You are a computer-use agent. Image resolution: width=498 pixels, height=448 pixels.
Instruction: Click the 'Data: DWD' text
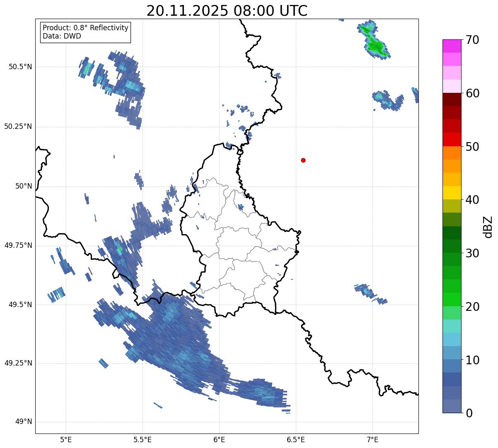pos(62,36)
